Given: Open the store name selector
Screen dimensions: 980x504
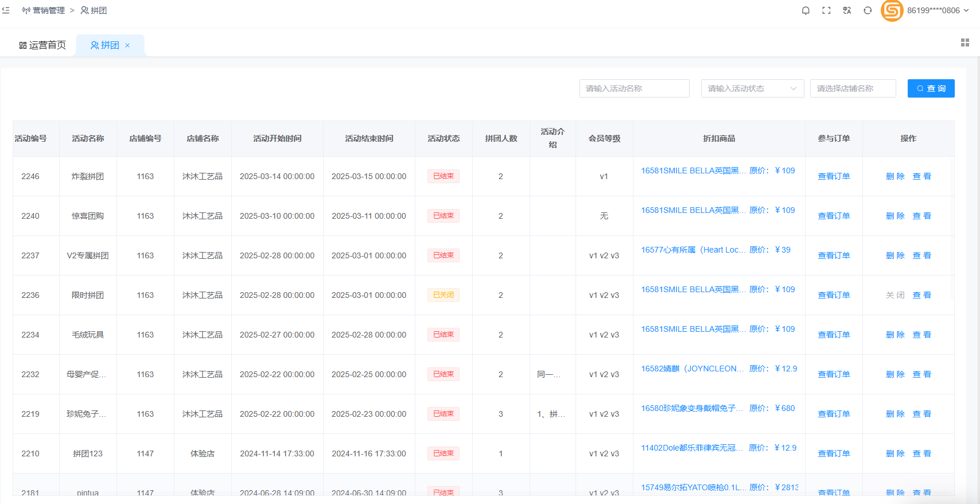Looking at the screenshot, I should tap(853, 88).
